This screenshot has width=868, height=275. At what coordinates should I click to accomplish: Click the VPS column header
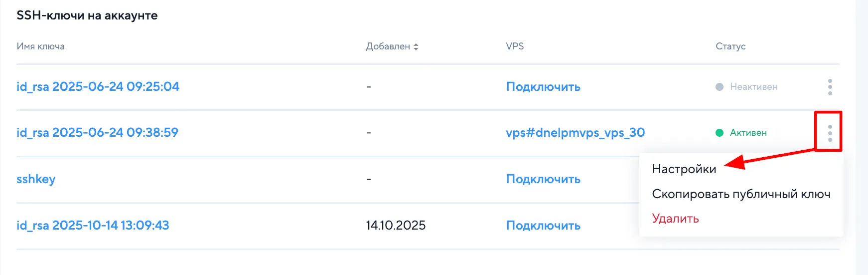[x=515, y=46]
